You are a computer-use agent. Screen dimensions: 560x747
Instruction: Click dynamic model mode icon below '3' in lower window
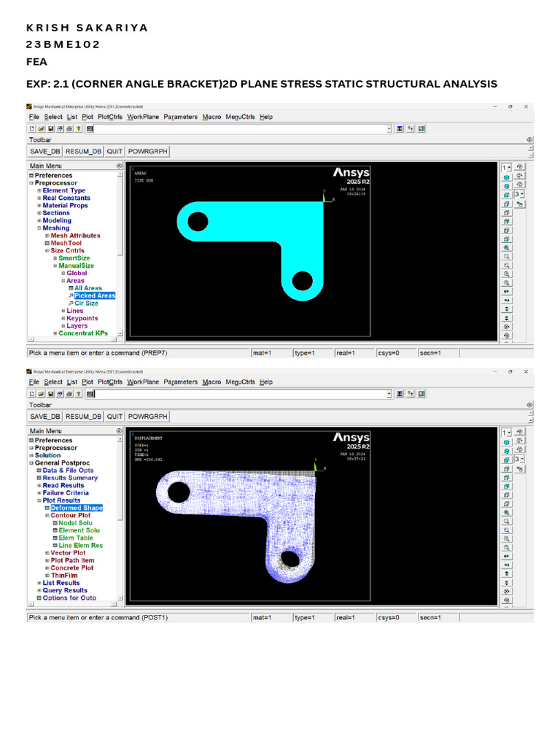tap(519, 469)
